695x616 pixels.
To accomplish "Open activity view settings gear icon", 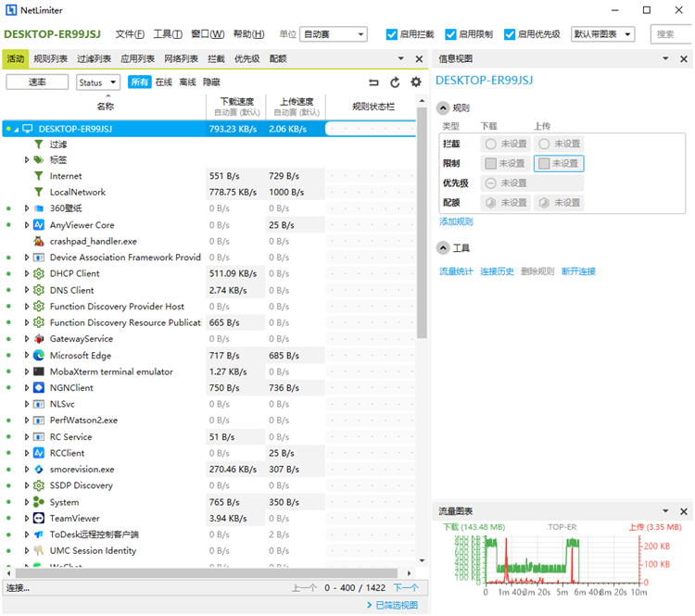I will (416, 82).
